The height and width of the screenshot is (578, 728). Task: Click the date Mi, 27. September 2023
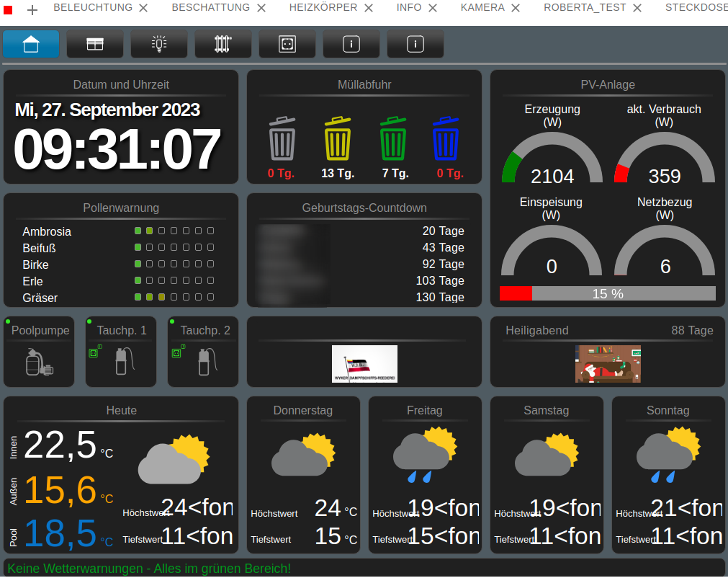[x=107, y=110]
